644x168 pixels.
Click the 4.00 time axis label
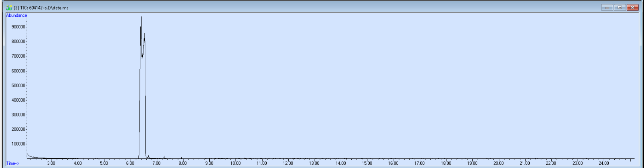(x=78, y=163)
